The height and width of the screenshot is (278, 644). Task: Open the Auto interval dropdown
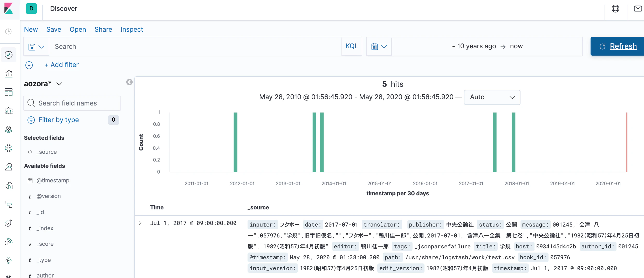point(492,97)
